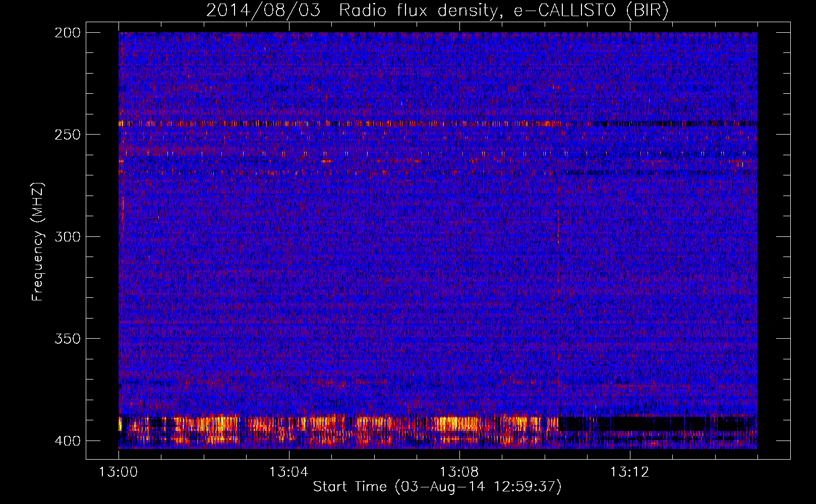Click the 13:08 time tick label
This screenshot has height=504, width=816.
pos(459,472)
